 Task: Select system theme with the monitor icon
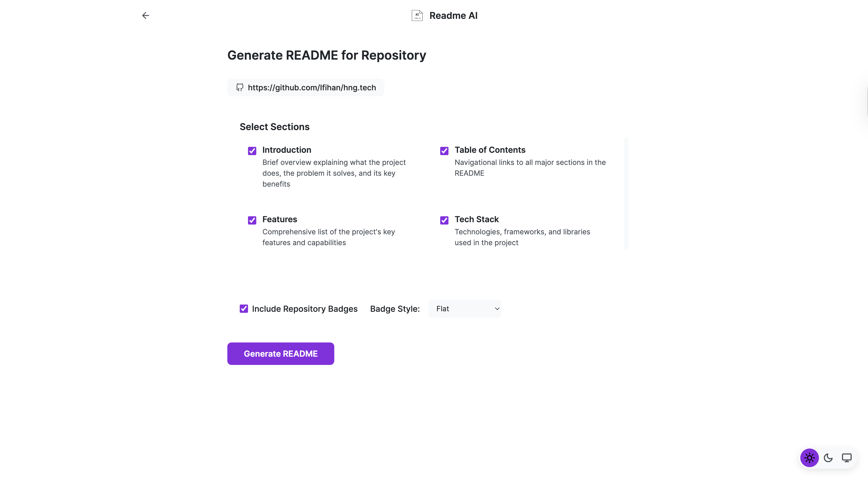click(847, 458)
